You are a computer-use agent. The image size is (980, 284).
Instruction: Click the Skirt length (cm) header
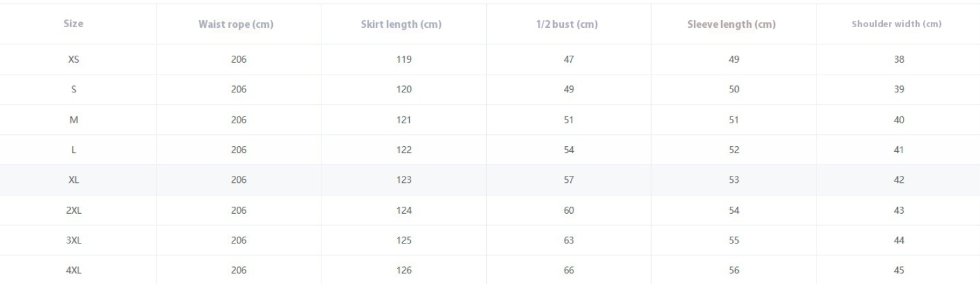404,24
